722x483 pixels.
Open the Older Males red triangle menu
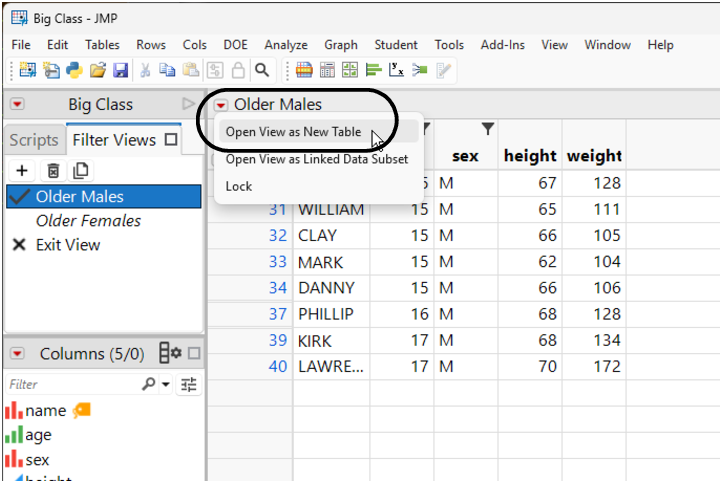(x=221, y=105)
